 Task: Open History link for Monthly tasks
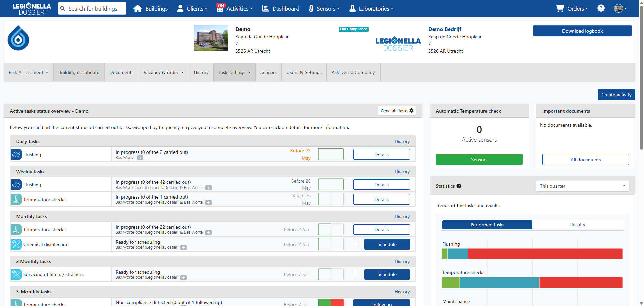tap(402, 216)
